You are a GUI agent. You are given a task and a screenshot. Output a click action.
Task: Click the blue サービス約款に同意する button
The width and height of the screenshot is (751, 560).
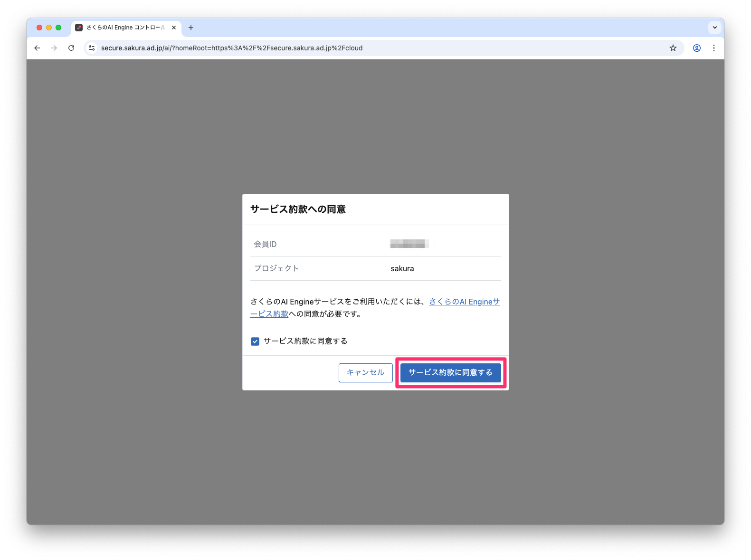coord(450,372)
